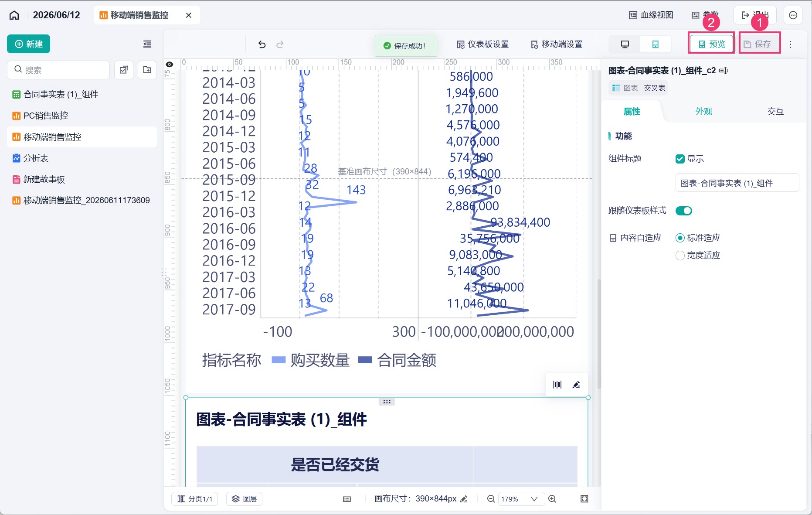Rename component via icon next to title
The width and height of the screenshot is (812, 515).
point(724,70)
